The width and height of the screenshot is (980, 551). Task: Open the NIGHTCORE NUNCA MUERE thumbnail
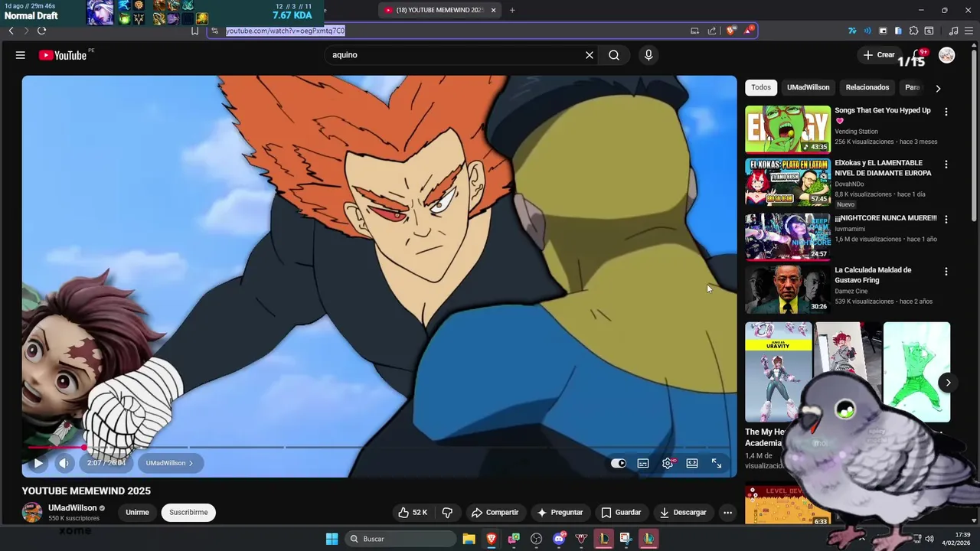[x=788, y=236]
